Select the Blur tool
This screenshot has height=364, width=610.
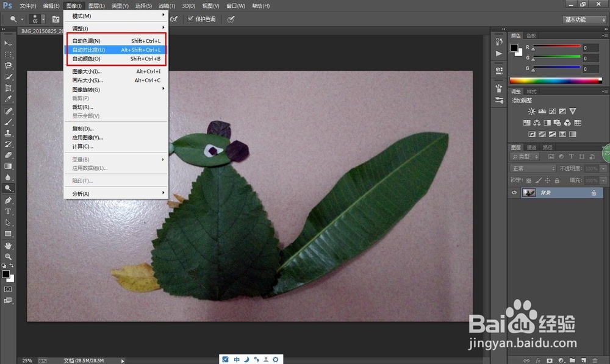[x=8, y=177]
